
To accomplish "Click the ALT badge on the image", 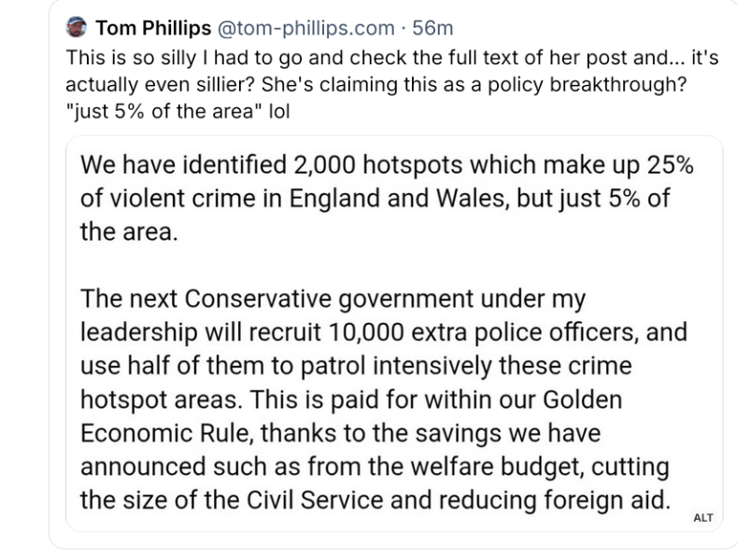I will (x=702, y=516).
